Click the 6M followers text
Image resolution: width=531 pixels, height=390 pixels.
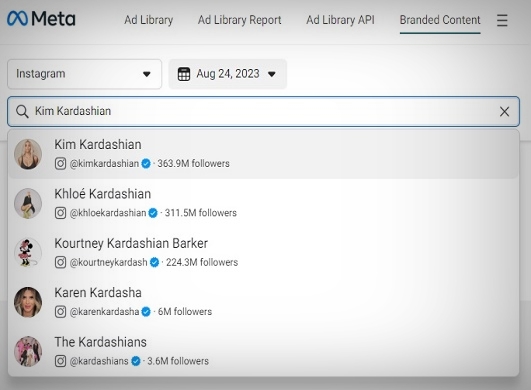(x=185, y=312)
